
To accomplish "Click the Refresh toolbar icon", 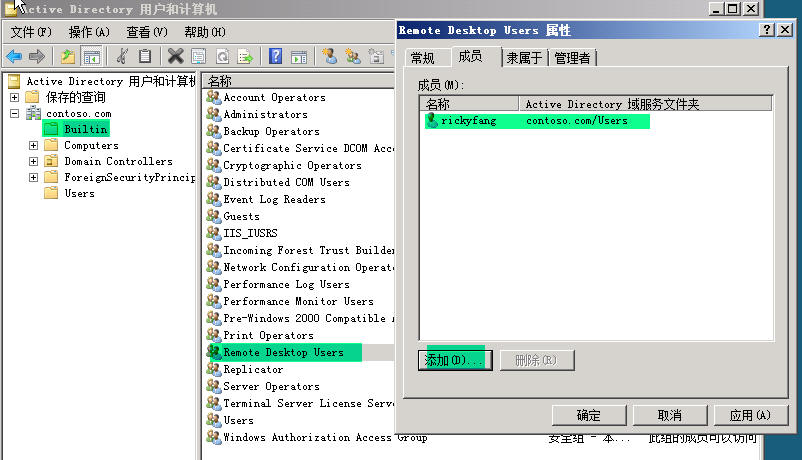I will (221, 56).
